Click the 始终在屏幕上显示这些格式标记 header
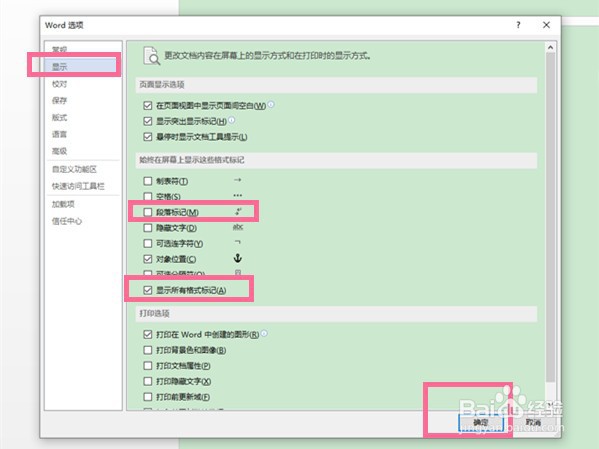The height and width of the screenshot is (449, 599). point(336,160)
